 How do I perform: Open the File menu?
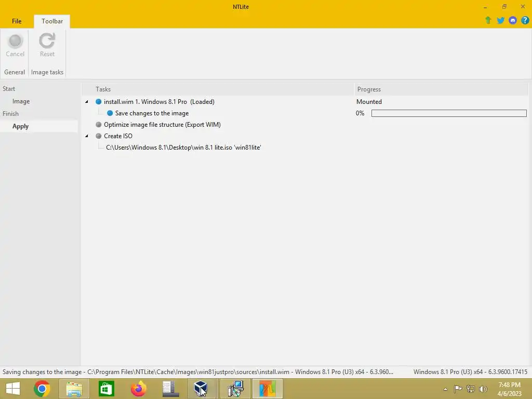pos(17,21)
